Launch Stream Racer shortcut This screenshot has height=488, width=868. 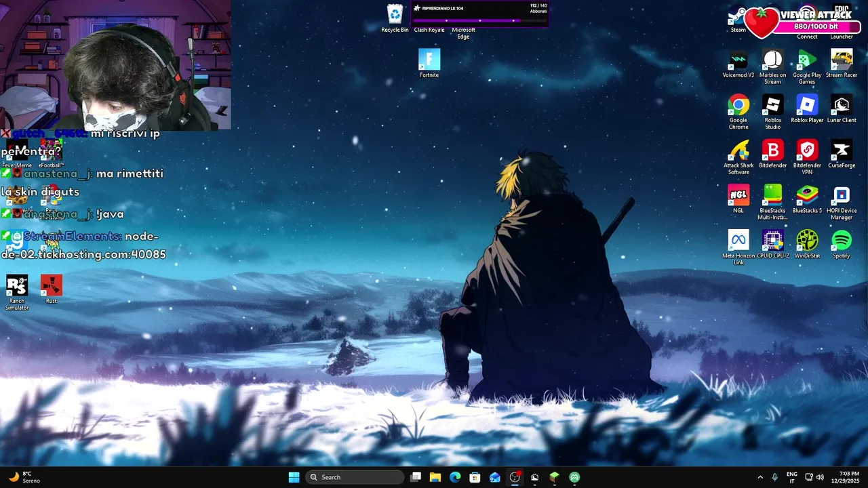click(x=842, y=63)
